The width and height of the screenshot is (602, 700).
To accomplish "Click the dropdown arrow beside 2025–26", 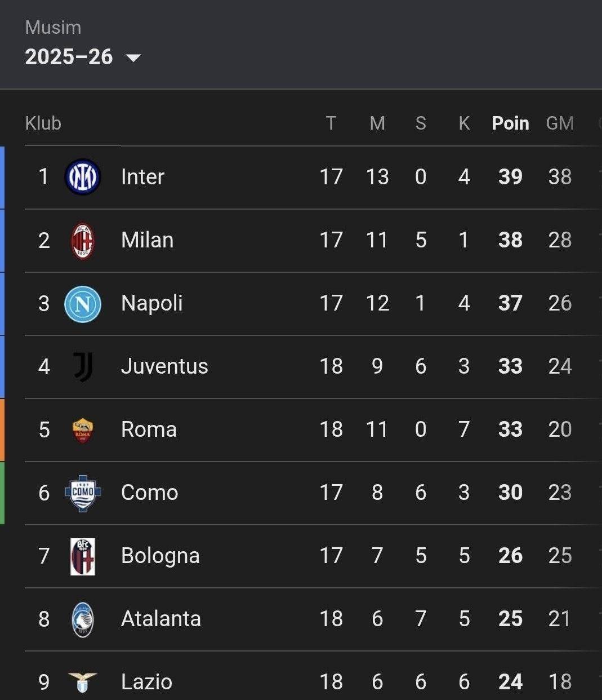I will 133,57.
